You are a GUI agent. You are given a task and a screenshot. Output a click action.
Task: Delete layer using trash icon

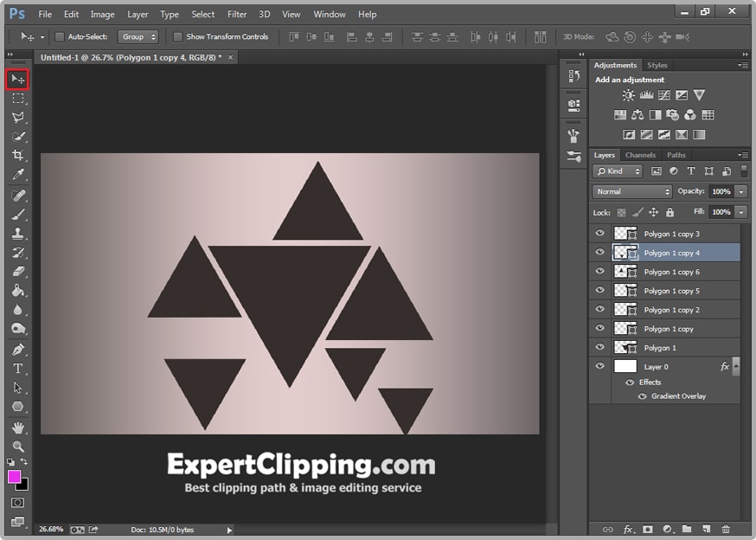pyautogui.click(x=725, y=529)
